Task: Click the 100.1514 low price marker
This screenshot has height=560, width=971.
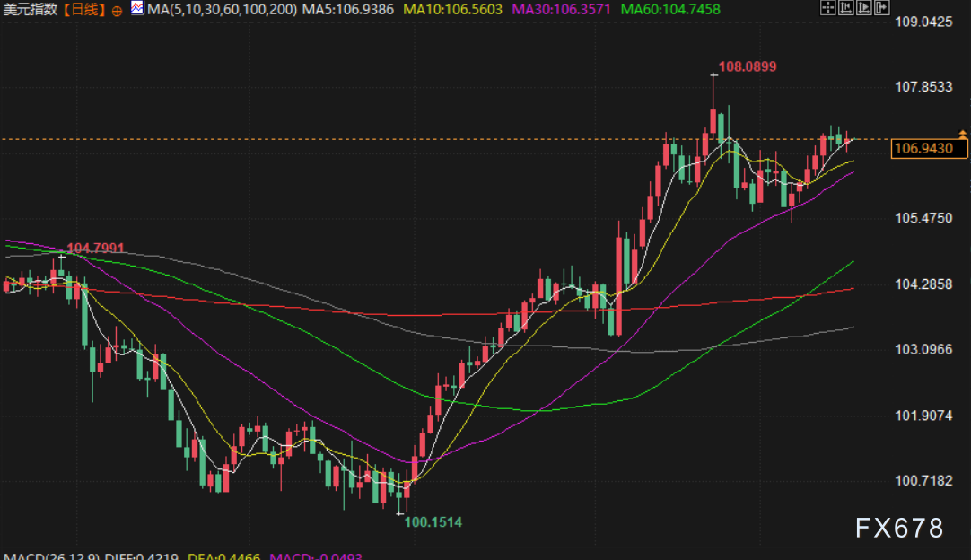Action: click(x=433, y=522)
